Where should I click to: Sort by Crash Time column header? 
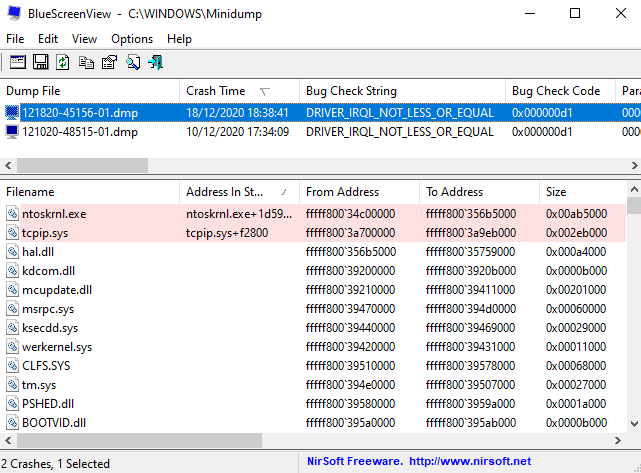[240, 91]
